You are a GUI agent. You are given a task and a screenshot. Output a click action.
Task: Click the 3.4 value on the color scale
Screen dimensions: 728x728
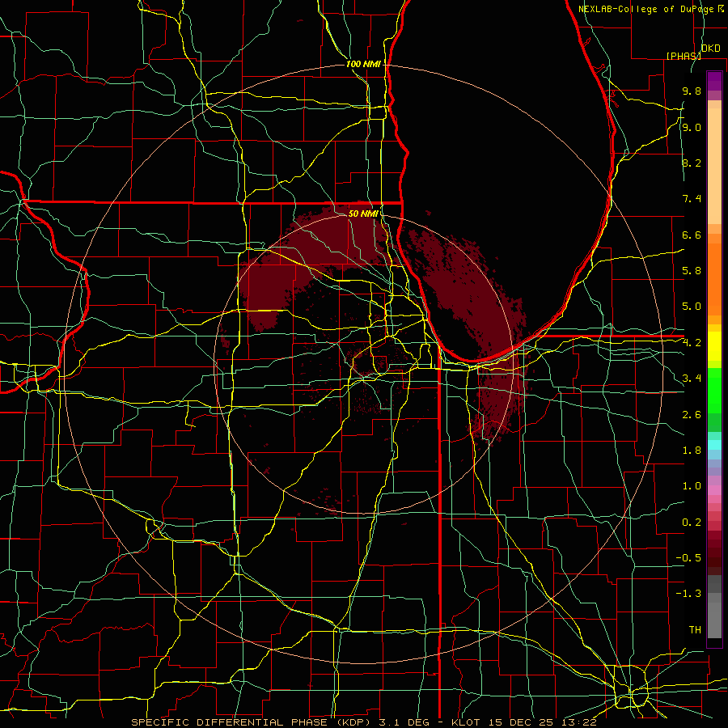692,379
